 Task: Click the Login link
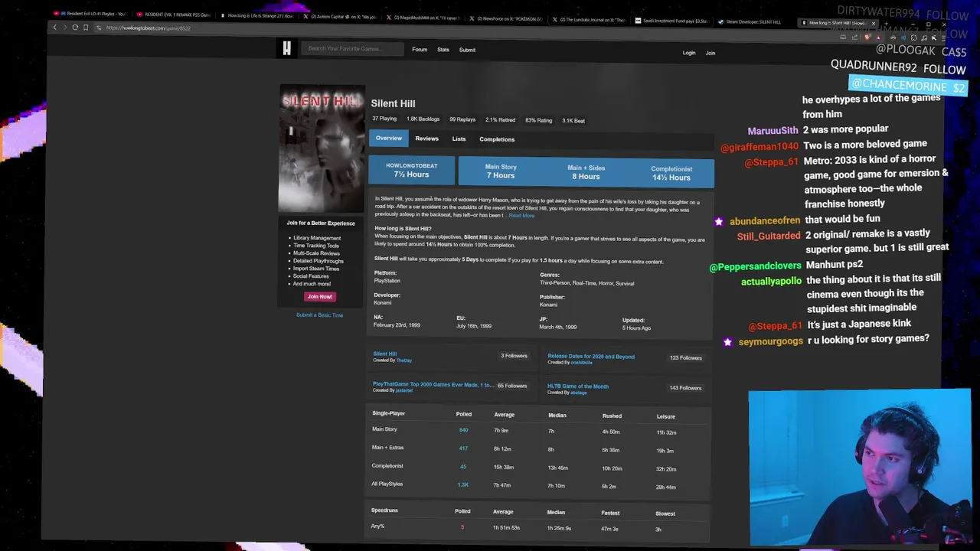click(x=689, y=53)
